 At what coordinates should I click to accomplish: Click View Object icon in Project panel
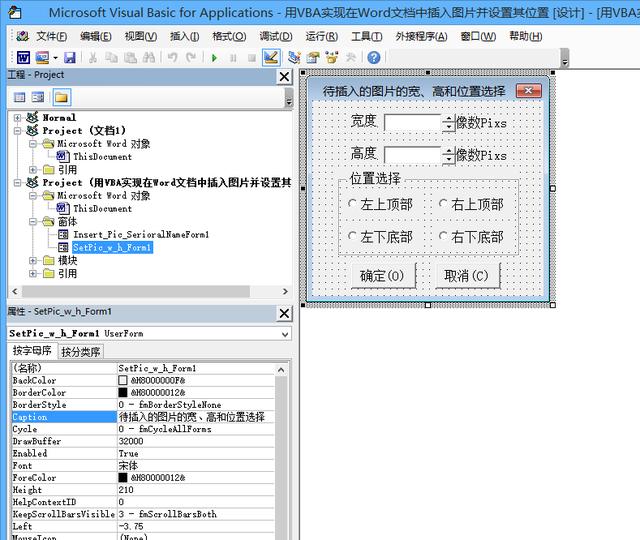point(38,97)
